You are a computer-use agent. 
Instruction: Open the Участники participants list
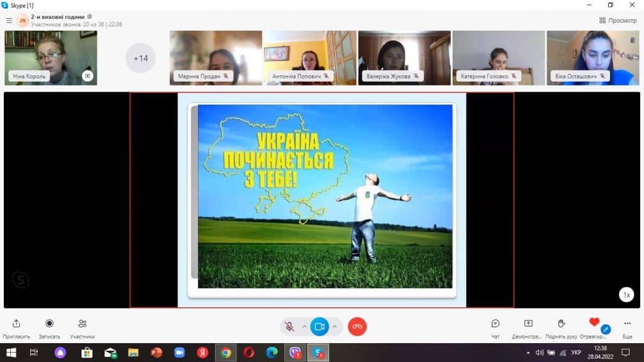point(82,324)
